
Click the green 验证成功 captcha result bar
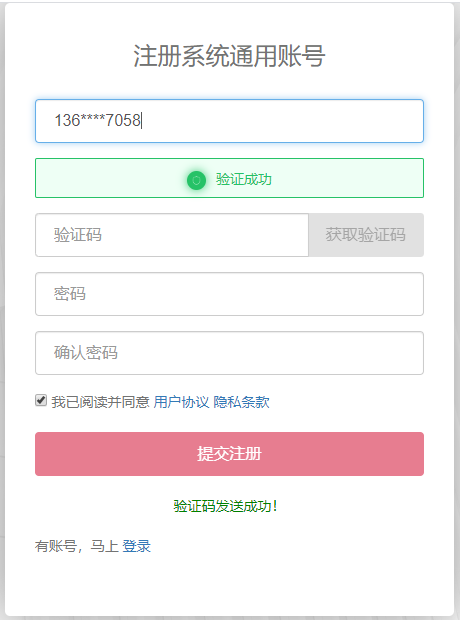pyautogui.click(x=229, y=178)
